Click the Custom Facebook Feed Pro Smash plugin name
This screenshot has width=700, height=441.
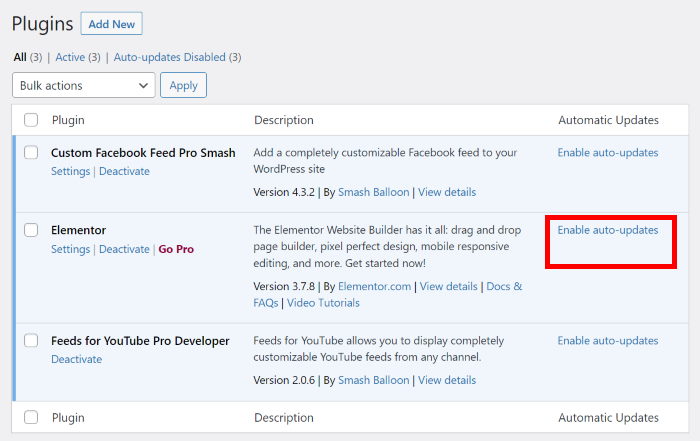pos(143,153)
